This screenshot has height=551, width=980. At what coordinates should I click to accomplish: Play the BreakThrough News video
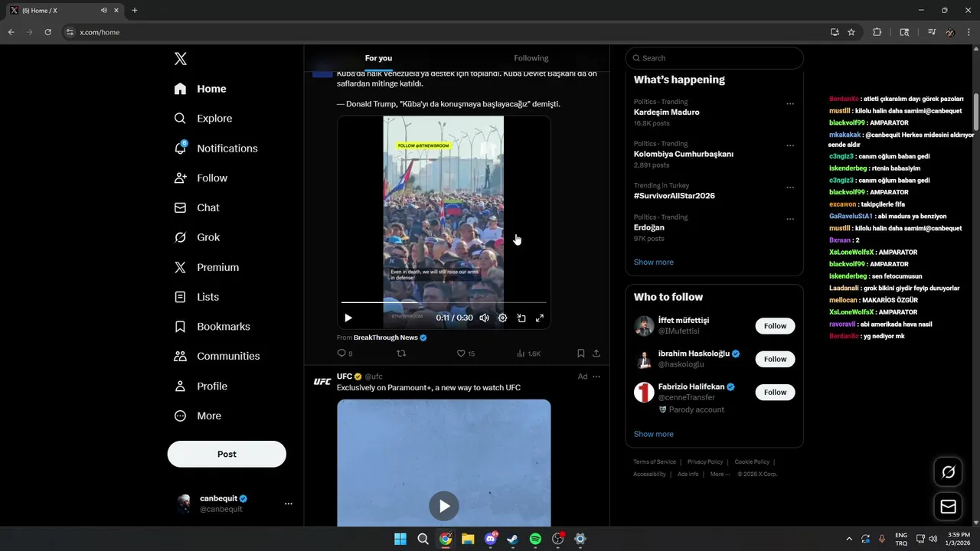(348, 318)
